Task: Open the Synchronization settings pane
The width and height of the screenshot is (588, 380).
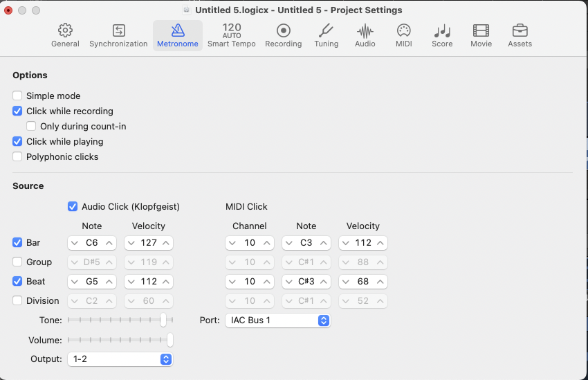Action: click(118, 35)
